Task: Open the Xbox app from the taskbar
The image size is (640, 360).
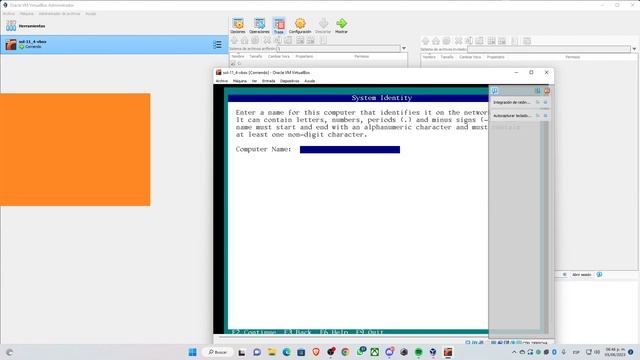Action: [x=374, y=352]
